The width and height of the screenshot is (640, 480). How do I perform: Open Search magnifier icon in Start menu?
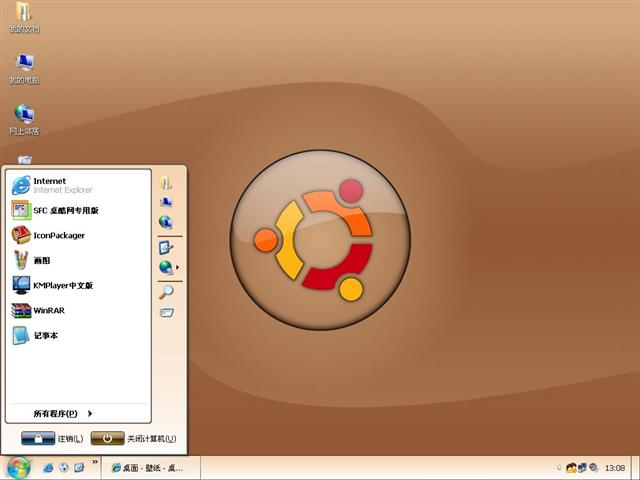click(166, 292)
